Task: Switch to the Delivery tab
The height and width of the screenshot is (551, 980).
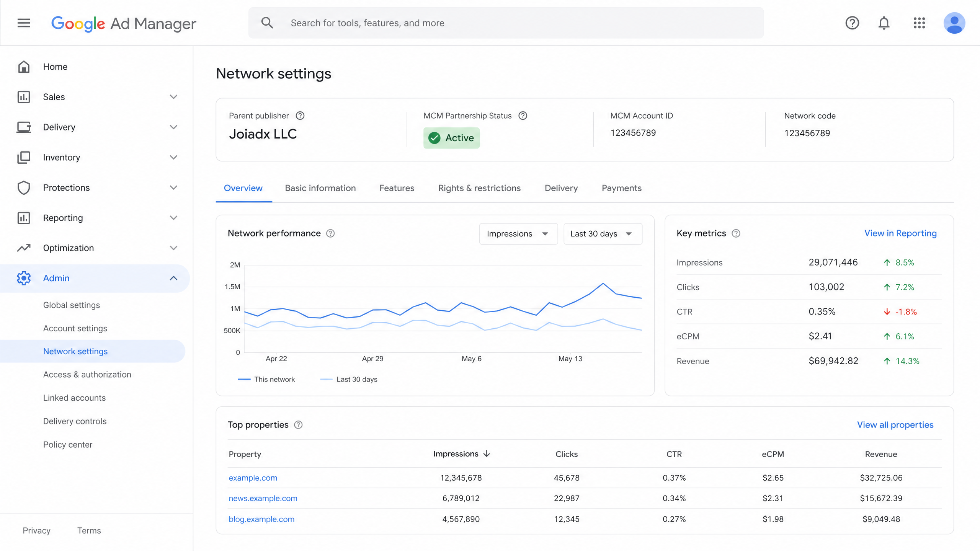Action: [561, 188]
